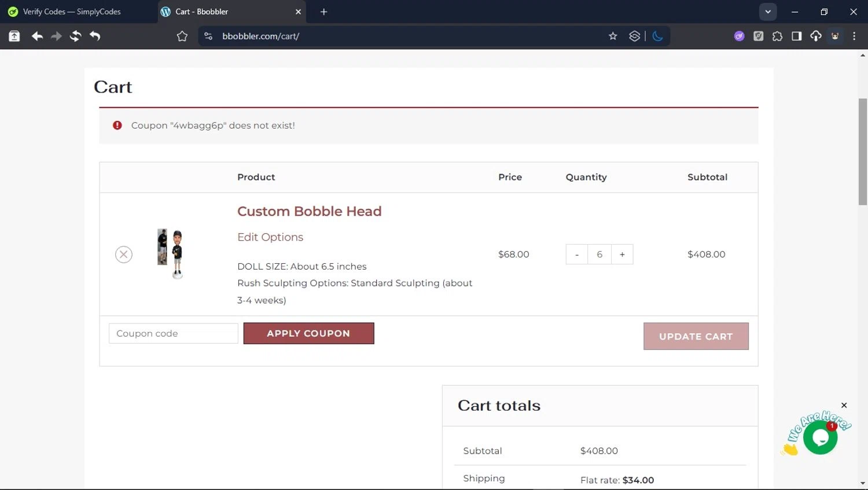868x490 pixels.
Task: Click the undo arrow toolbar icon
Action: pyautogui.click(x=95, y=36)
